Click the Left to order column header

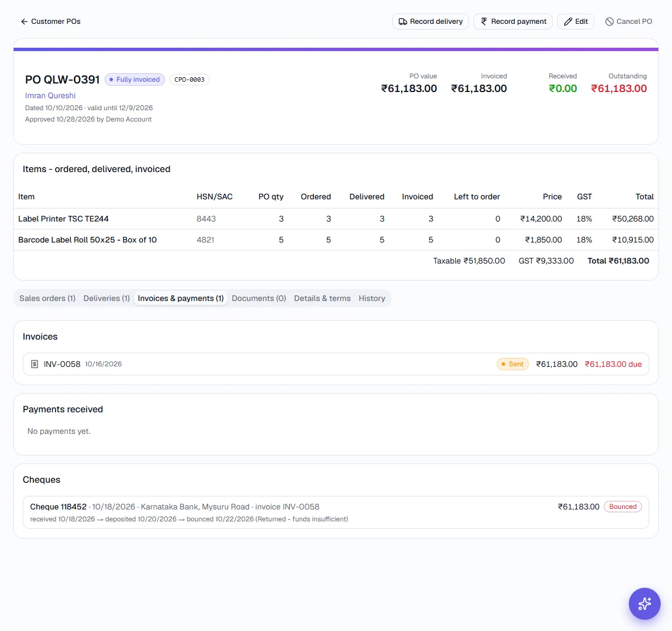point(477,197)
